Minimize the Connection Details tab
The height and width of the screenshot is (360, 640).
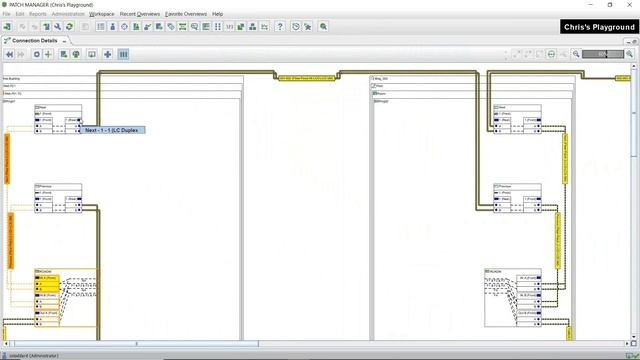[x=64, y=41]
